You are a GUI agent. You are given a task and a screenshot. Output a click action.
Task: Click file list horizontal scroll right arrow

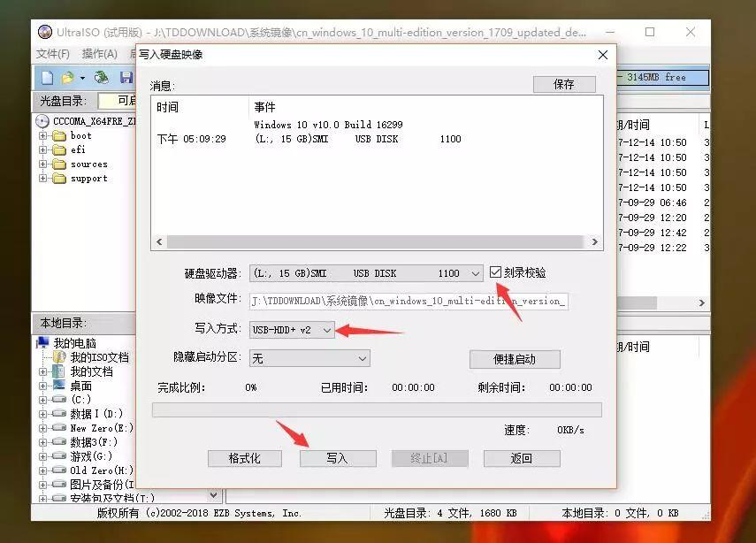click(702, 302)
